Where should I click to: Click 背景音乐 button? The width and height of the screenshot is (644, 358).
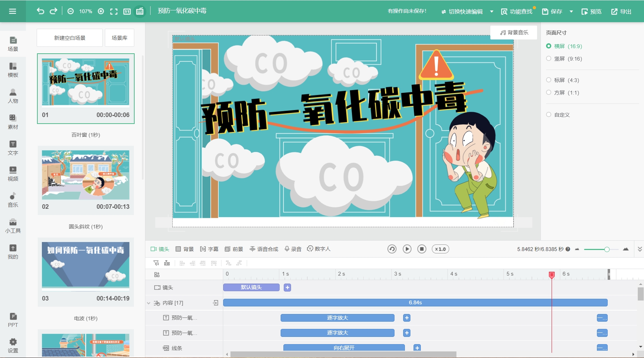click(x=514, y=33)
